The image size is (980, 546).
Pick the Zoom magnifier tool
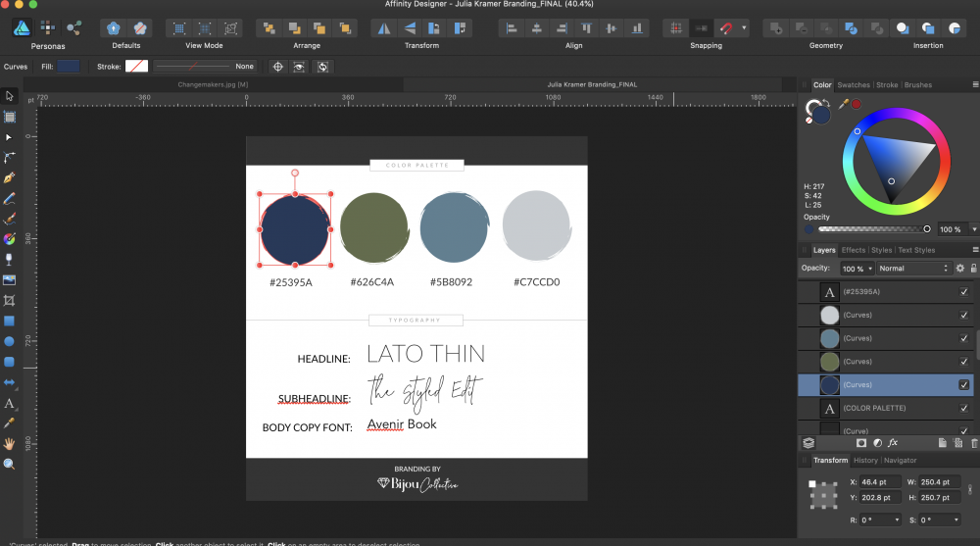tap(10, 464)
